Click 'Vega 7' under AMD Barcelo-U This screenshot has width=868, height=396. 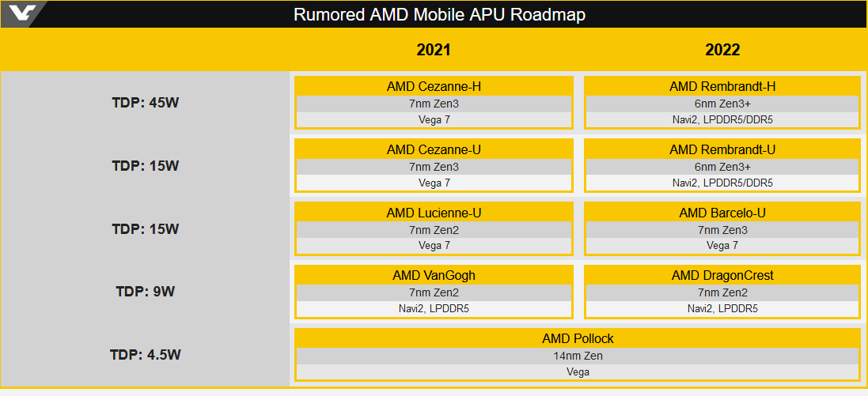(x=722, y=246)
